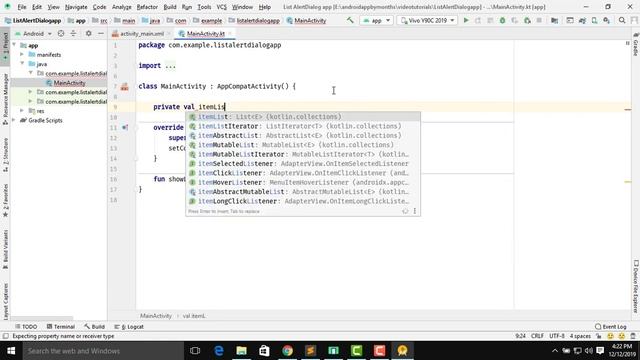Expand the manifests folder
The width and height of the screenshot is (640, 360).
click(22, 54)
